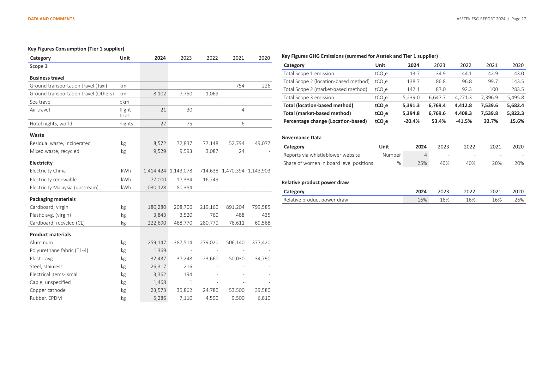Click the 'Scope 3' row label

point(39,66)
